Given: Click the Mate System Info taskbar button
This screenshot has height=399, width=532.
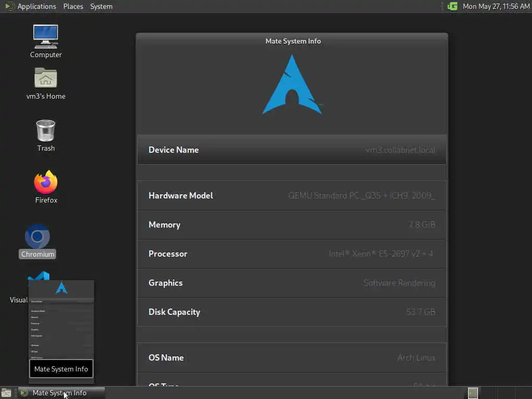Looking at the screenshot, I should (61, 393).
